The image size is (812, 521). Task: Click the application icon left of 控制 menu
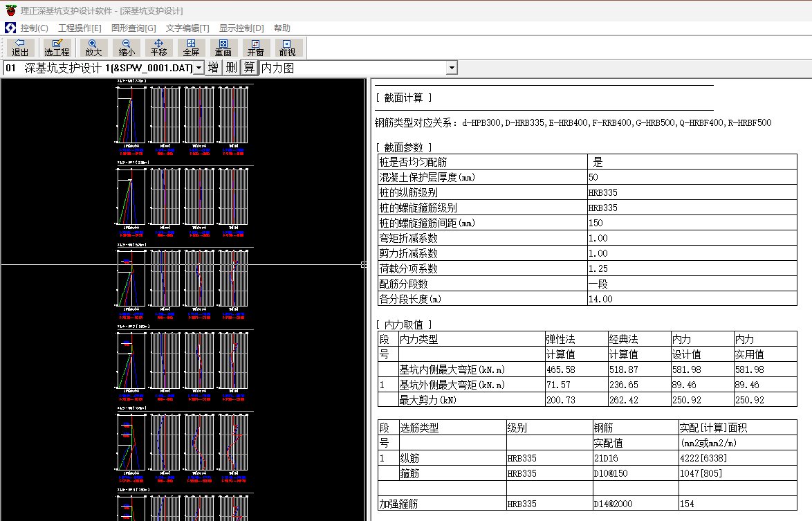click(x=10, y=28)
